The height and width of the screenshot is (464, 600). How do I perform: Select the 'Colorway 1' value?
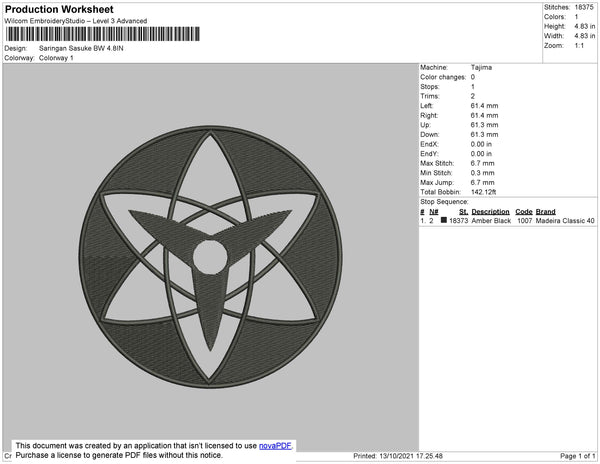pos(56,58)
